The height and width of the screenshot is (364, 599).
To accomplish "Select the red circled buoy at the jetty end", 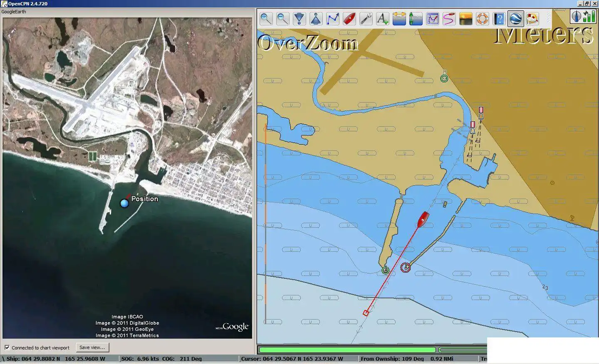I will click(406, 267).
